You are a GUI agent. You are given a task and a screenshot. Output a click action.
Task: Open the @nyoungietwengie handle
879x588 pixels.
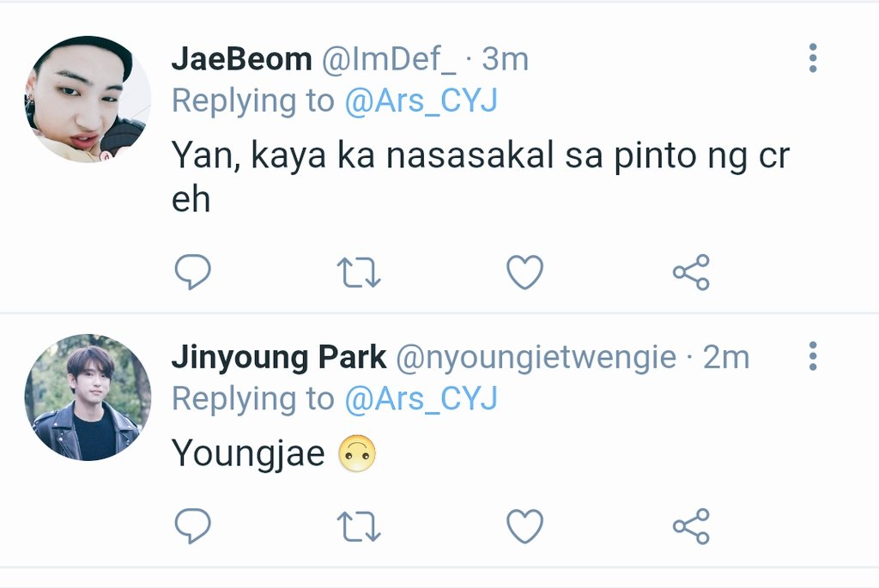point(536,358)
